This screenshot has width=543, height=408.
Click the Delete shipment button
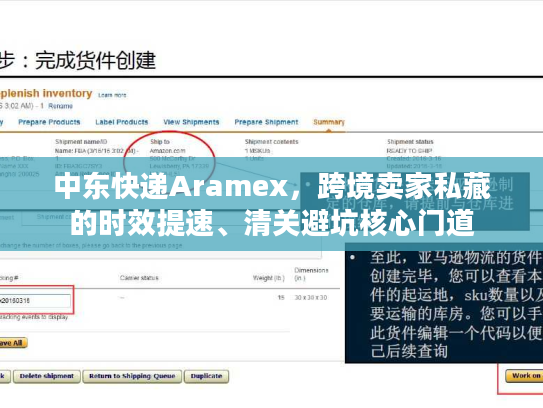click(47, 376)
